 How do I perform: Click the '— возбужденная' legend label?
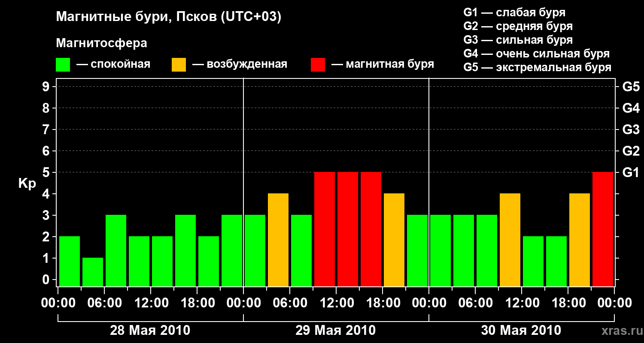[x=240, y=64]
